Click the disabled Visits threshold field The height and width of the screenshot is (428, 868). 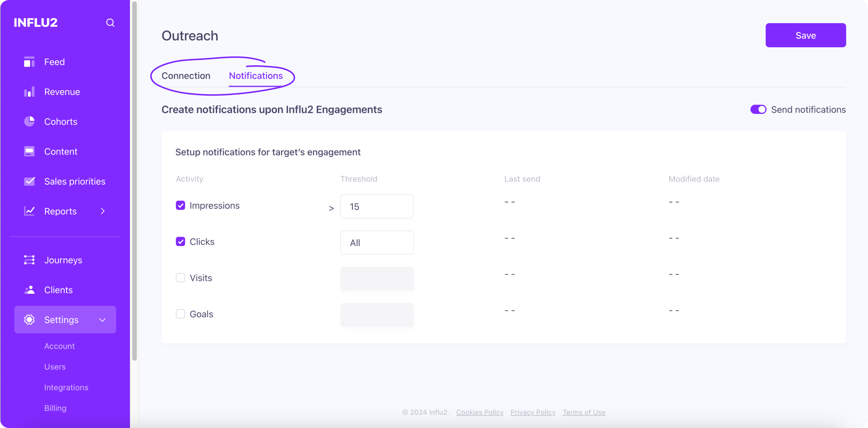click(x=377, y=279)
